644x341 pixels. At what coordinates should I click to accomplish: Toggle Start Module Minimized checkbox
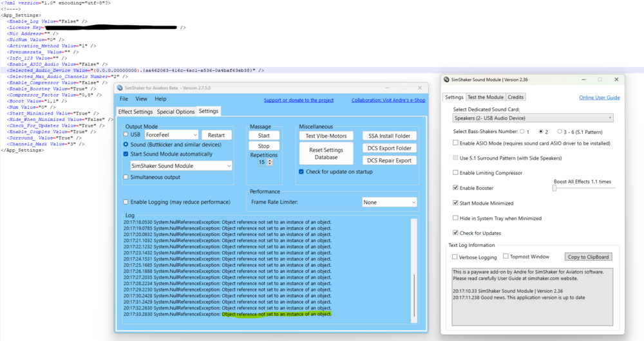455,203
